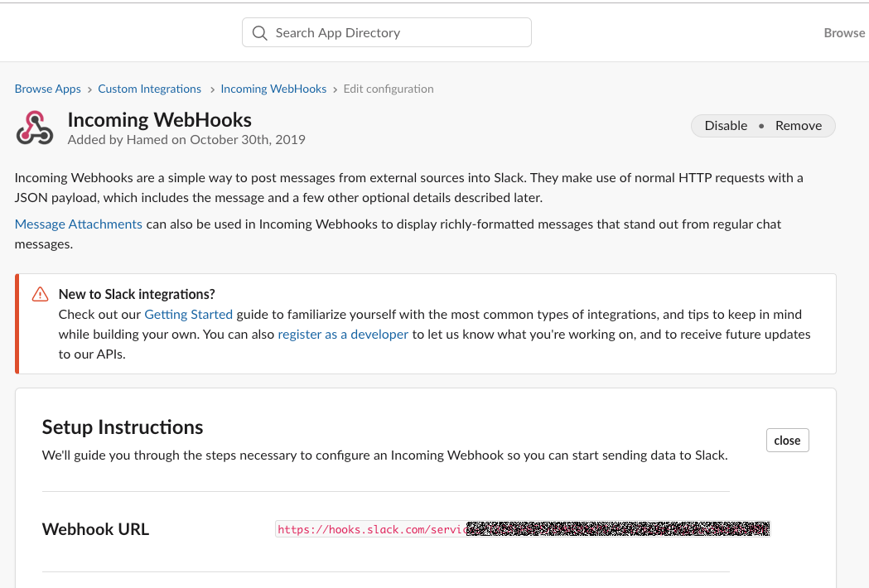Open the Custom Integrations breadcrumb link

149,89
